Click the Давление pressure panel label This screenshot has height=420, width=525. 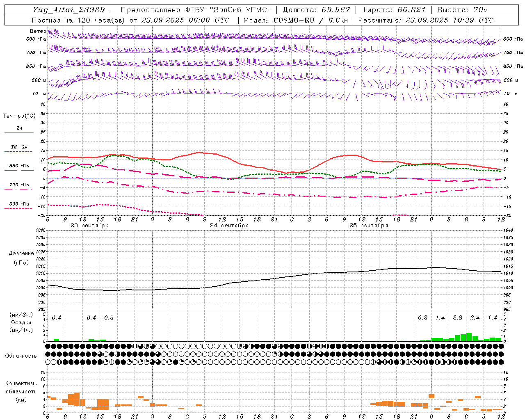pyautogui.click(x=21, y=253)
